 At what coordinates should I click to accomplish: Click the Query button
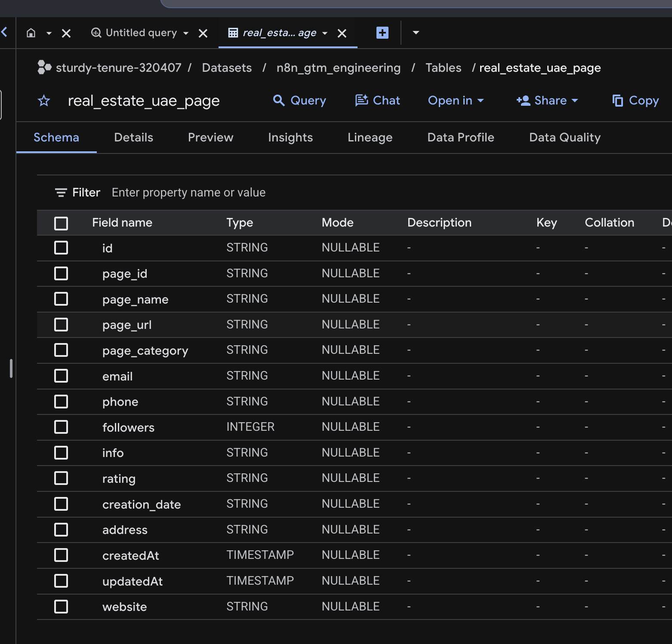(x=299, y=100)
